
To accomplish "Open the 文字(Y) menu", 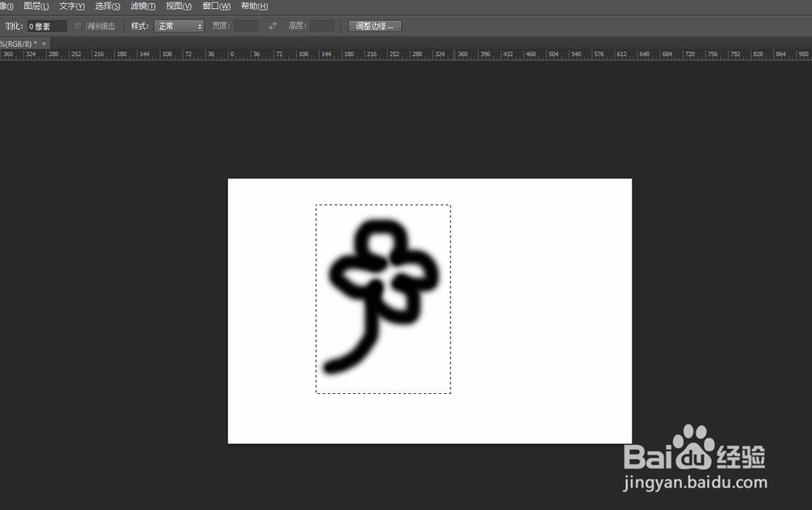I will (x=72, y=6).
